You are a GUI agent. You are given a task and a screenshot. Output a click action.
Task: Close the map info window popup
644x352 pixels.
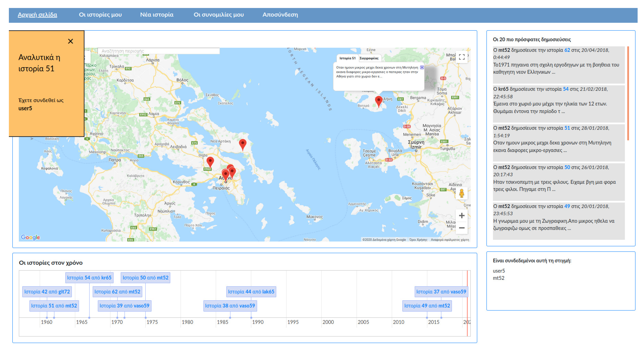(x=422, y=67)
